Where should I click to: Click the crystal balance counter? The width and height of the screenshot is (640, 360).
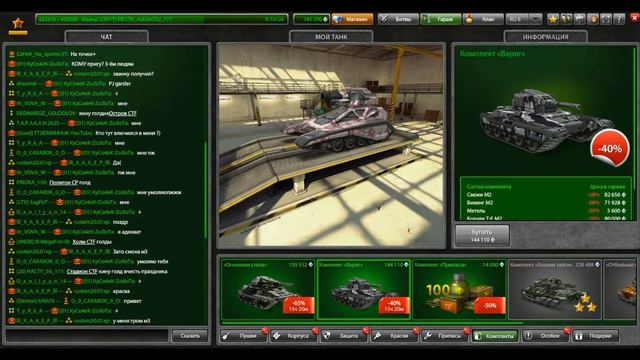[x=311, y=19]
